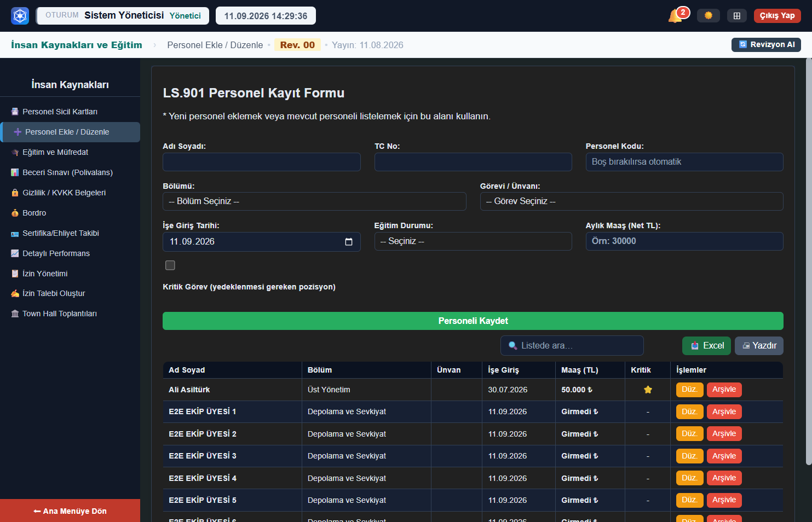Toggle light theme with sun icon
The height and width of the screenshot is (522, 812).
(x=709, y=15)
